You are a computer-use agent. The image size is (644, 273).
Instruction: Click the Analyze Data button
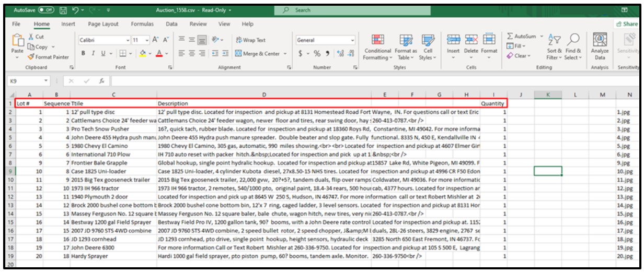click(x=600, y=47)
